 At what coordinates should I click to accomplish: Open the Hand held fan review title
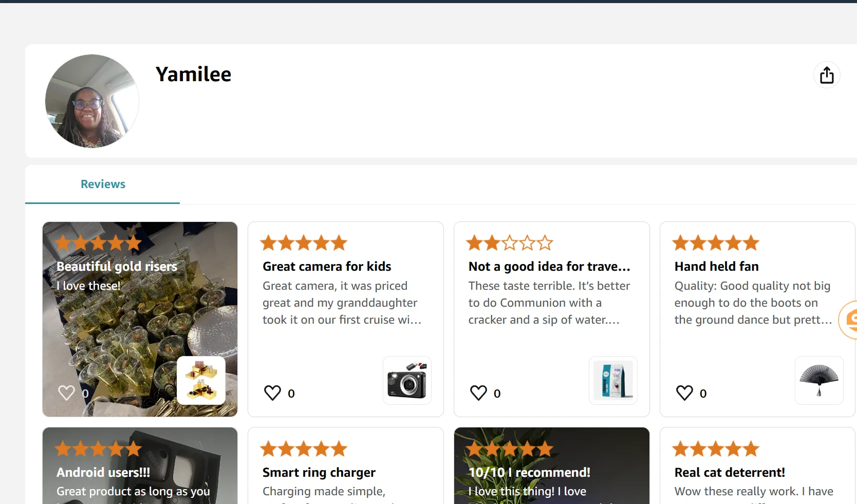(716, 266)
